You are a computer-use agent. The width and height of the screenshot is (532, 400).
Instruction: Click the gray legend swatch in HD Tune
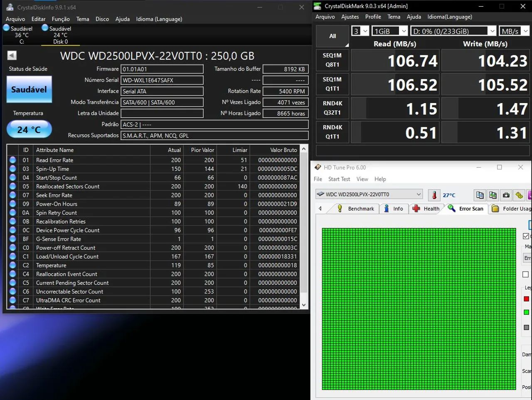point(526,327)
